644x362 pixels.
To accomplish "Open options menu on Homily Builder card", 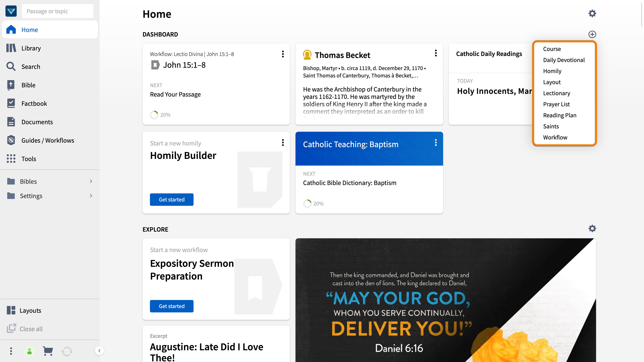I will (283, 143).
